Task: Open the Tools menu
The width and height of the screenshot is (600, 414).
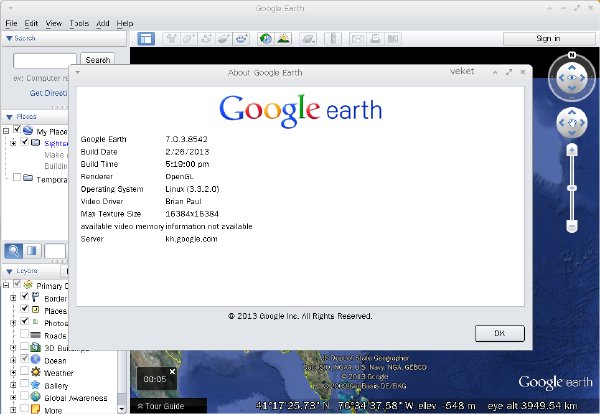Action: [79, 23]
